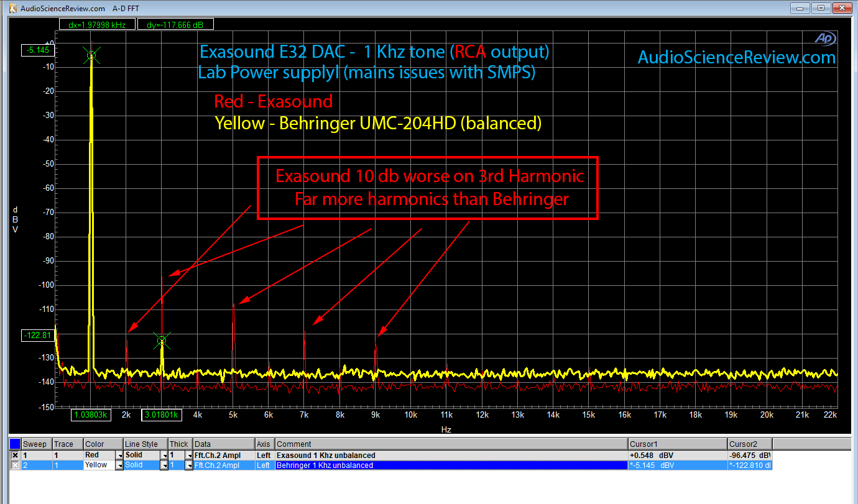Close the A-D FFT window
The height and width of the screenshot is (504, 858).
click(x=841, y=8)
